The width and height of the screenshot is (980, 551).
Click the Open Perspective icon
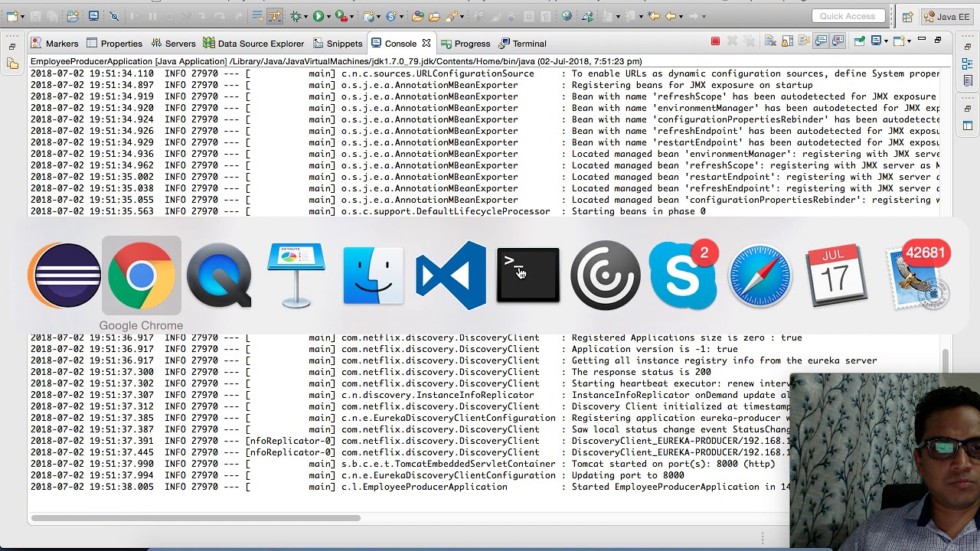point(907,16)
